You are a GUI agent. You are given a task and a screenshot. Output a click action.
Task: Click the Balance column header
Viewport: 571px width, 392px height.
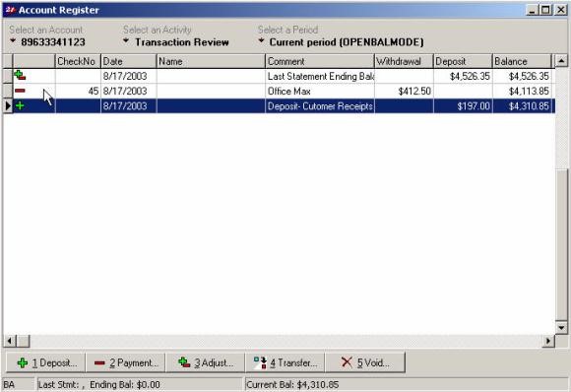[522, 61]
